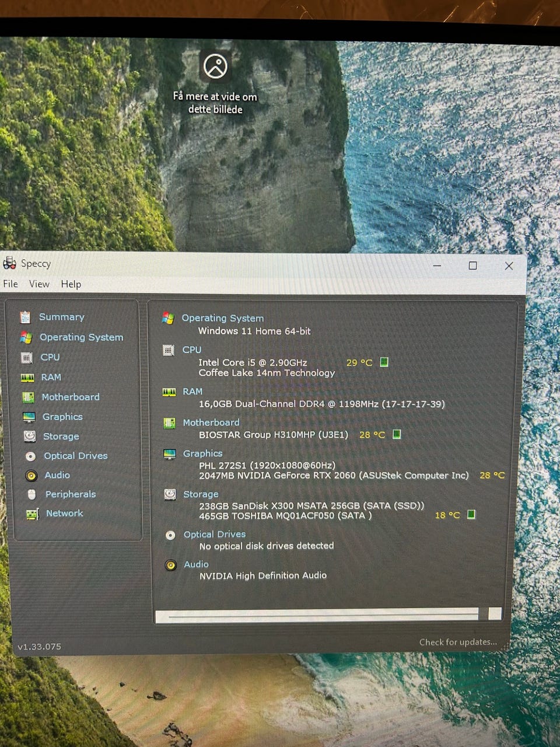Click the Speccy app icon in title bar

(x=9, y=263)
